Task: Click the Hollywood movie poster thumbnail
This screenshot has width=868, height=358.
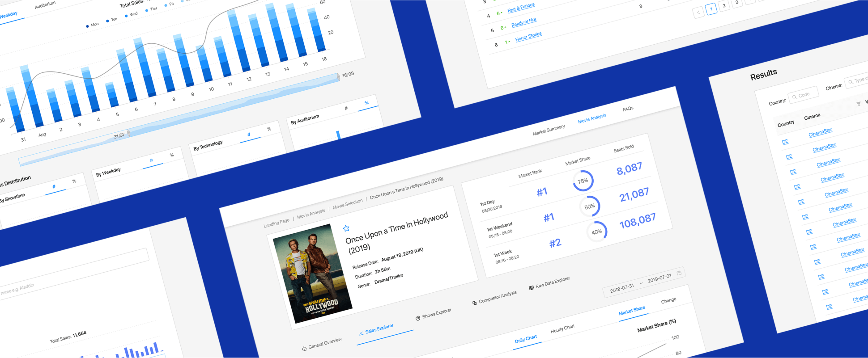Action: (x=313, y=273)
